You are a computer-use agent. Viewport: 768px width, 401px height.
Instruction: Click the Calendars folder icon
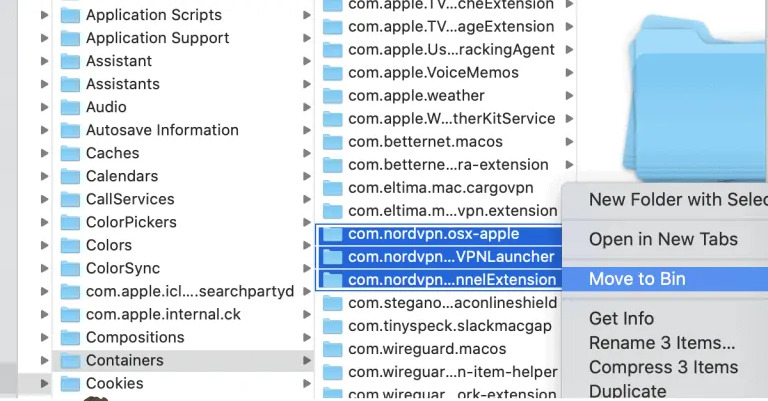click(x=70, y=176)
